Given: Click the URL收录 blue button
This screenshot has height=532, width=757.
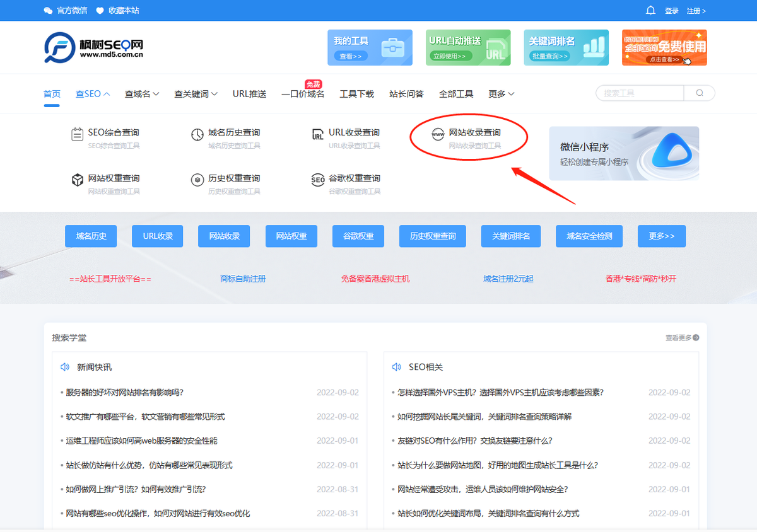Looking at the screenshot, I should 158,236.
